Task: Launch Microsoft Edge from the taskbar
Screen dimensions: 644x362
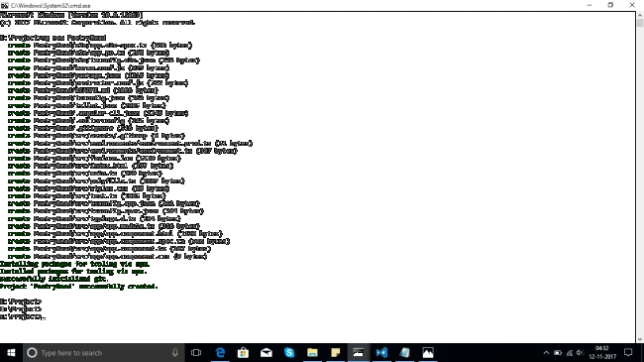Action: point(221,352)
